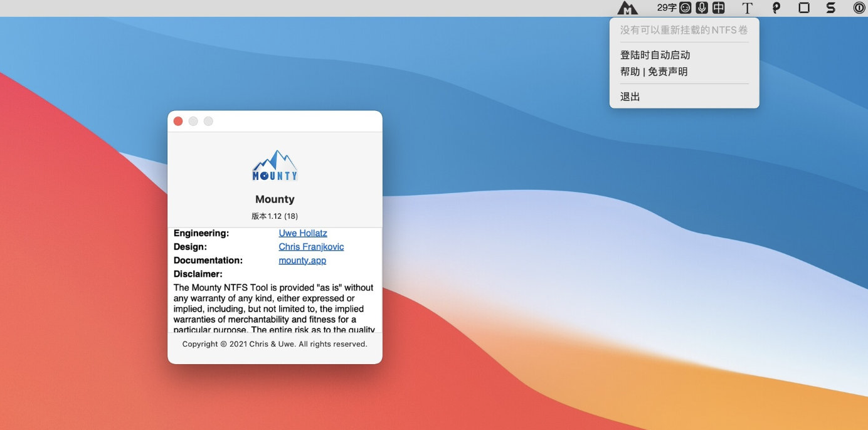Click the Disclaimer: heading
Image resolution: width=868 pixels, height=430 pixels.
(198, 274)
